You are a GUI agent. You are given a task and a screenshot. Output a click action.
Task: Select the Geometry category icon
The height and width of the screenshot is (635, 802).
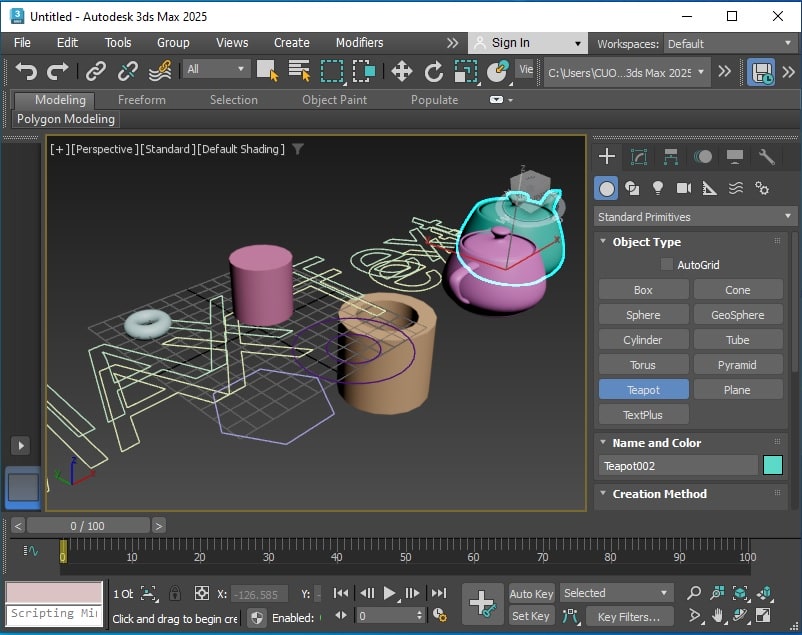pyautogui.click(x=607, y=189)
